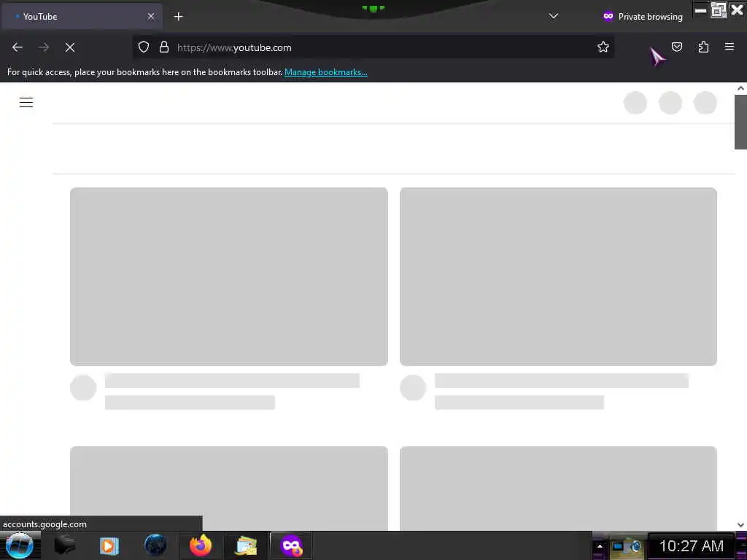Focus the youtube.com address bar
The height and width of the screenshot is (560, 747).
tap(373, 47)
